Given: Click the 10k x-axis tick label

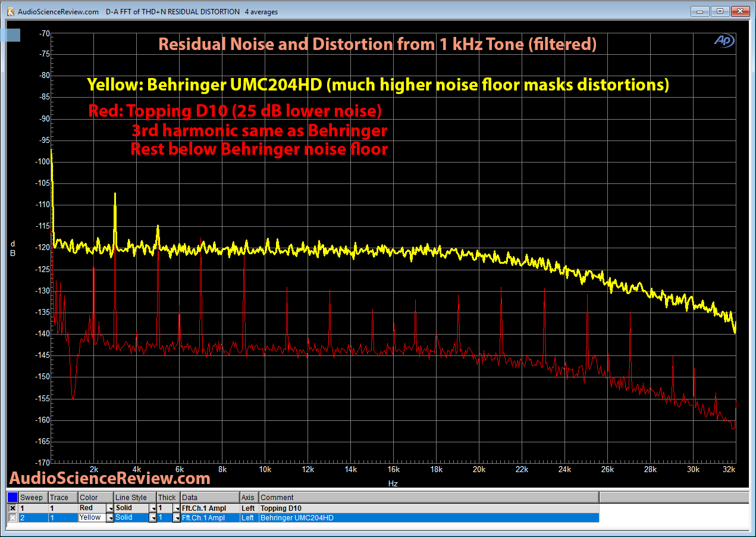Looking at the screenshot, I should pos(265,469).
